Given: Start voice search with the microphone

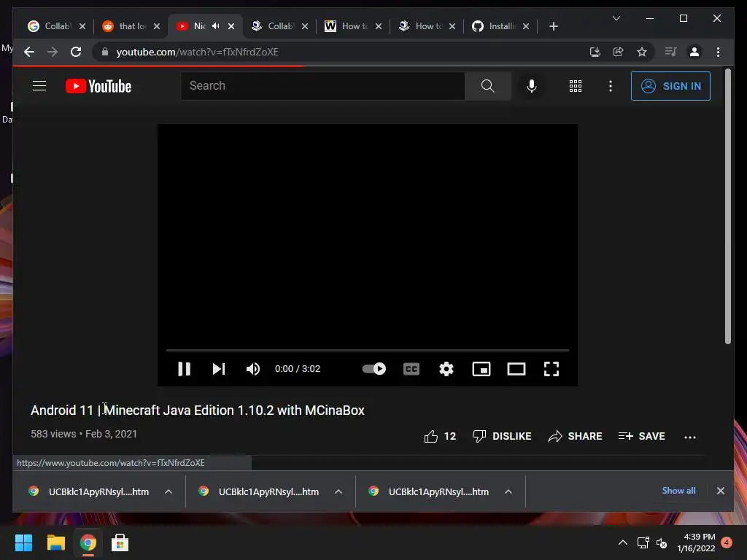Looking at the screenshot, I should point(531,86).
